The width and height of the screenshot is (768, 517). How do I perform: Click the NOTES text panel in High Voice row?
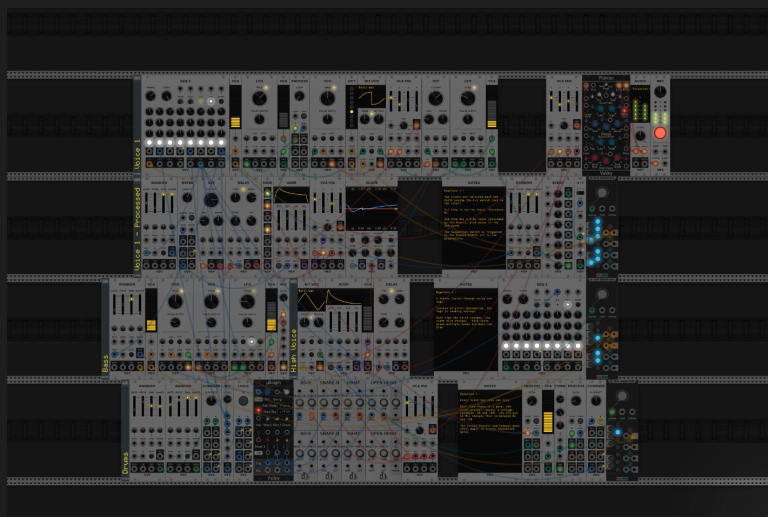(466, 329)
